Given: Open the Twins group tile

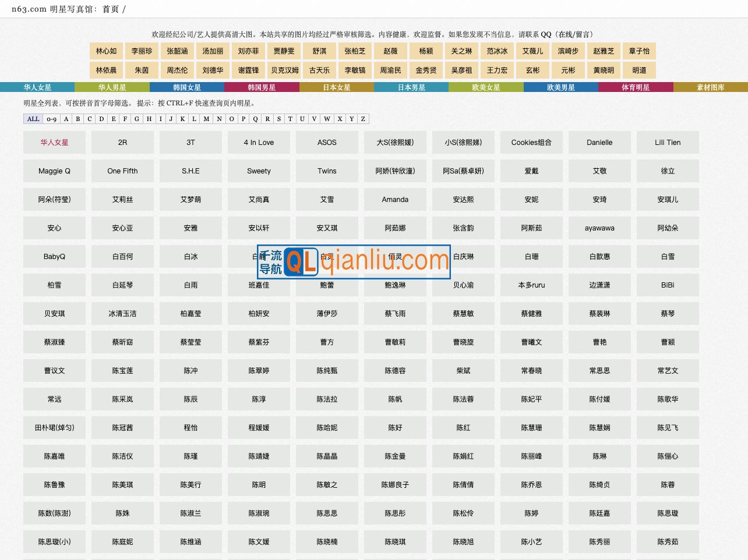Looking at the screenshot, I should [x=327, y=171].
